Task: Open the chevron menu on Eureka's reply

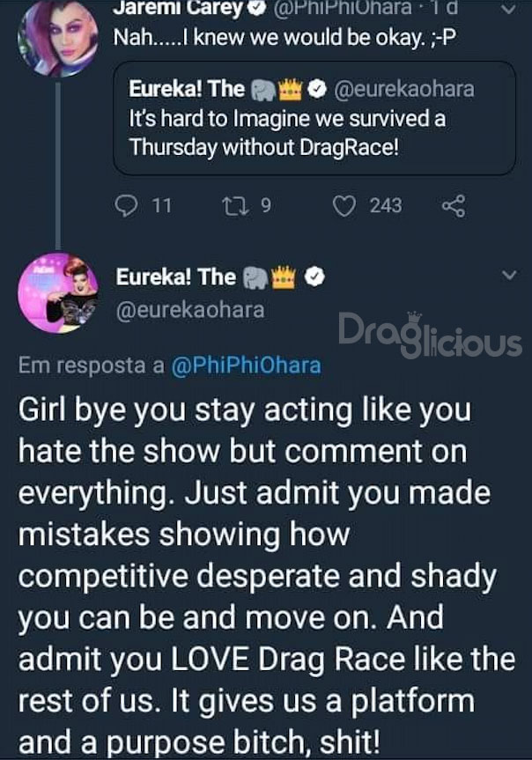Action: [506, 277]
